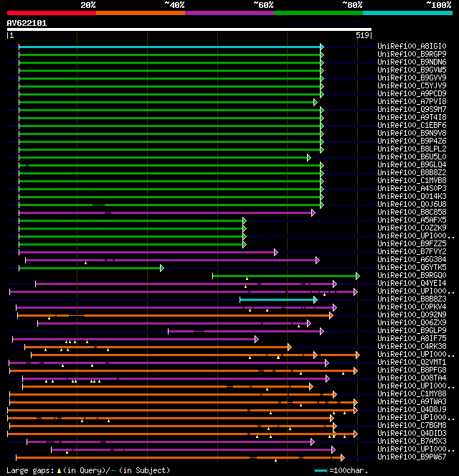The width and height of the screenshot is (459, 476).
Task: Click the UniRef100_C1MVB8 label
Action: [412, 180]
